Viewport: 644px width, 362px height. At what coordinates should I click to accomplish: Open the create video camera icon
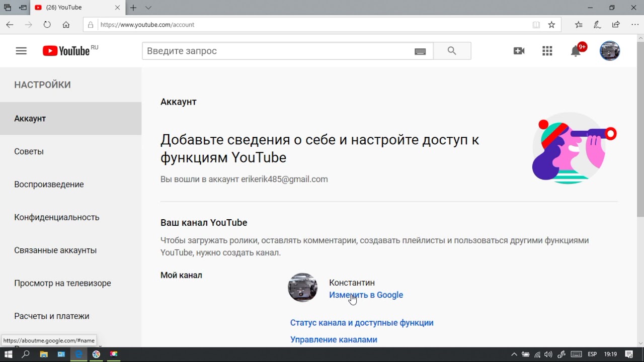[519, 51]
